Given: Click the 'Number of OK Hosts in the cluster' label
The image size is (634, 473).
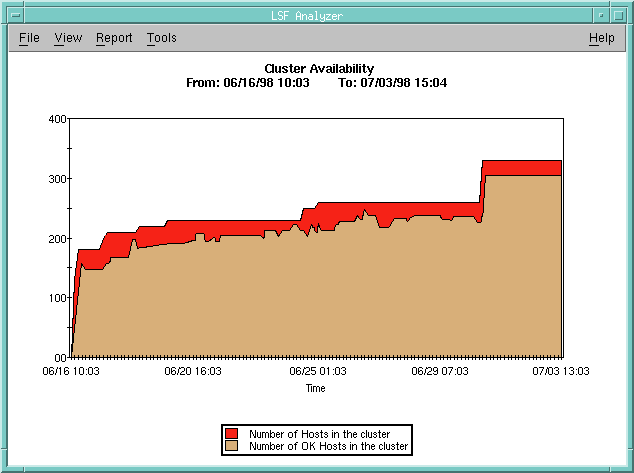Looking at the screenshot, I should pos(328,446).
